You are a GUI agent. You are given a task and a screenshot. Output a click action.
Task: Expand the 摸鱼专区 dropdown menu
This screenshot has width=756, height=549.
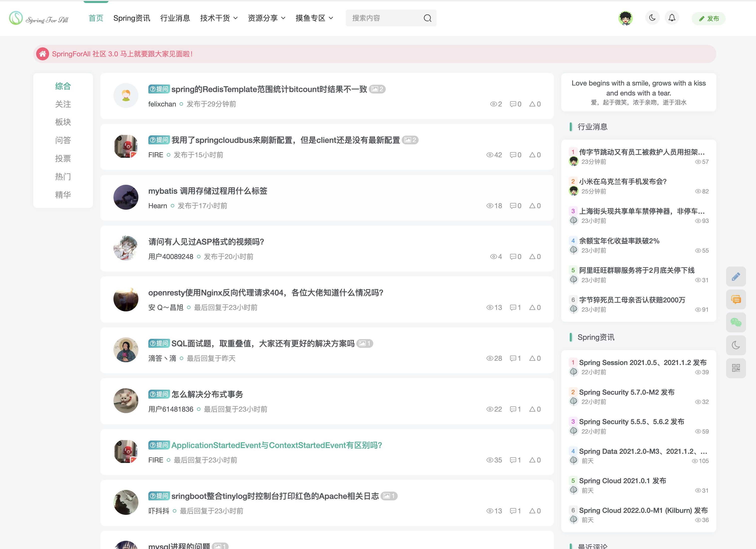pos(314,18)
